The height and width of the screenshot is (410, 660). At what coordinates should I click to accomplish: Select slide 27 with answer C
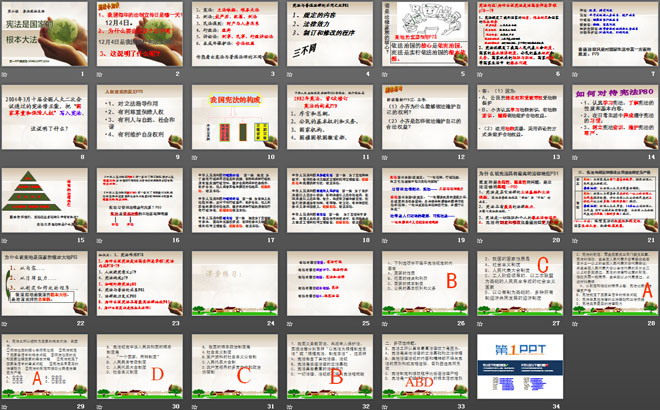[520, 283]
